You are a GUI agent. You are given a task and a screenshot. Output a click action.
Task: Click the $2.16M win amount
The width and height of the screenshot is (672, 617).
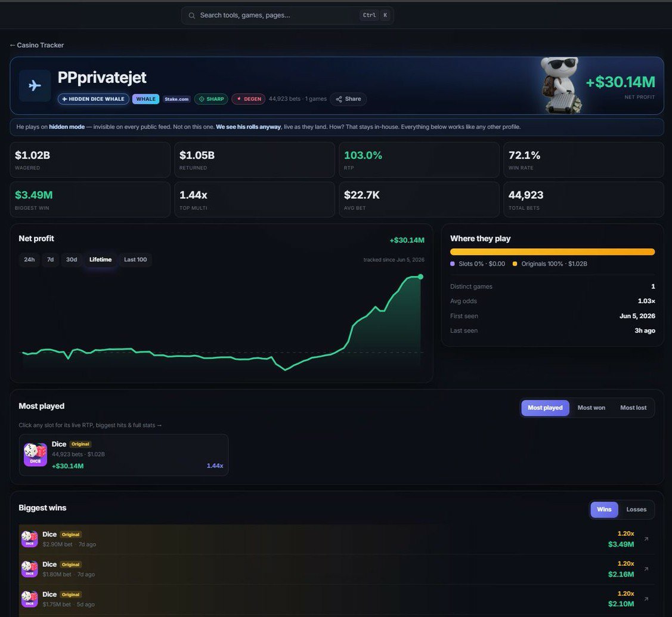tap(621, 574)
